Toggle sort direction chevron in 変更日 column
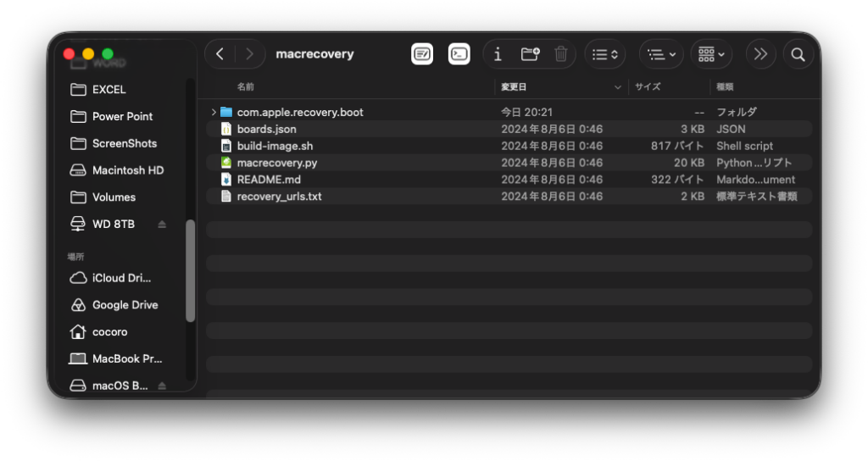Viewport: 868px width, 461px height. pyautogui.click(x=617, y=87)
